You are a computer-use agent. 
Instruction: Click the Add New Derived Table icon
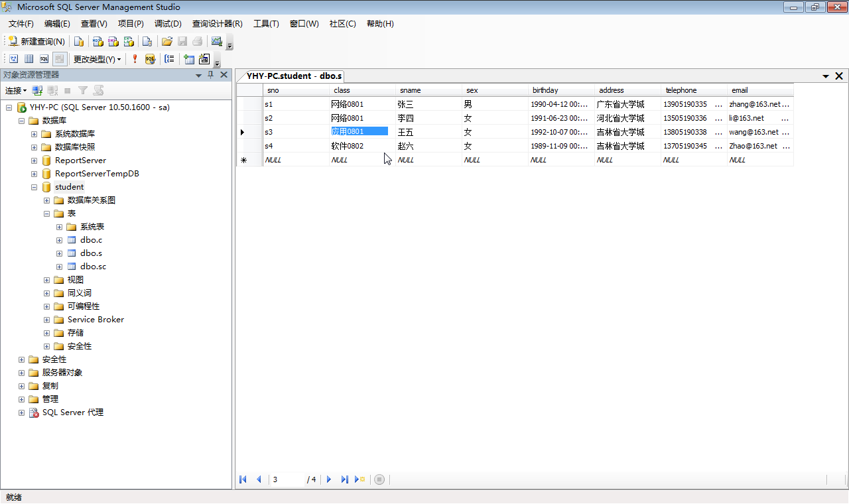204,59
